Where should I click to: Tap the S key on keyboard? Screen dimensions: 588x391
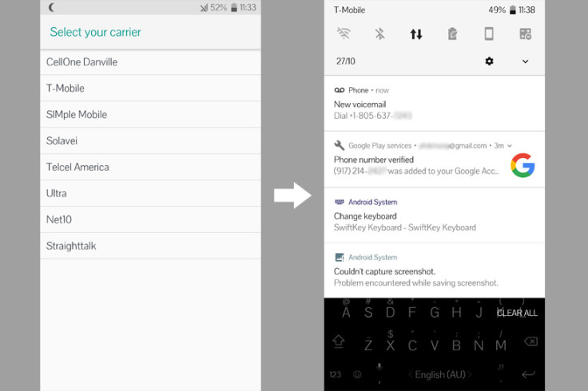tap(368, 312)
